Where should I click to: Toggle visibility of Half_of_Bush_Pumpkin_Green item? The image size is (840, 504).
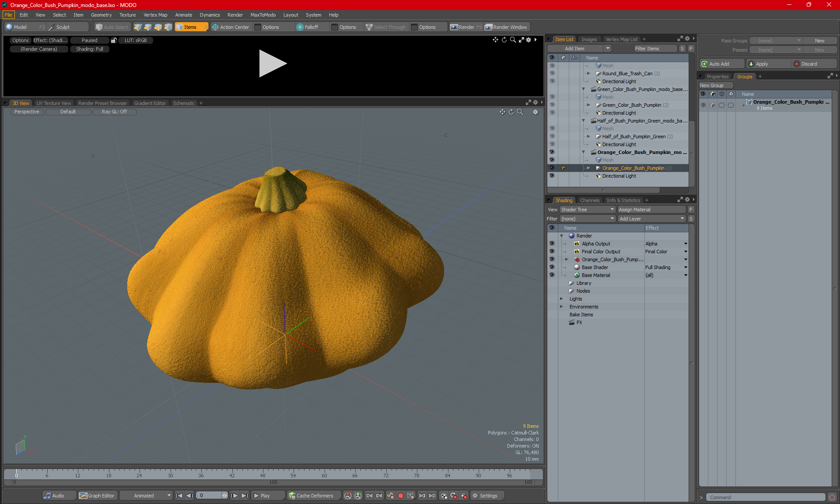point(552,136)
